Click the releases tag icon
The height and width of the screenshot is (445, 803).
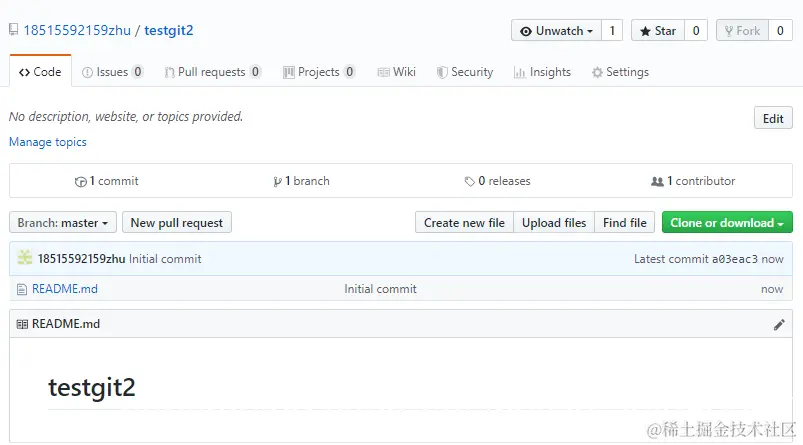pyautogui.click(x=470, y=182)
